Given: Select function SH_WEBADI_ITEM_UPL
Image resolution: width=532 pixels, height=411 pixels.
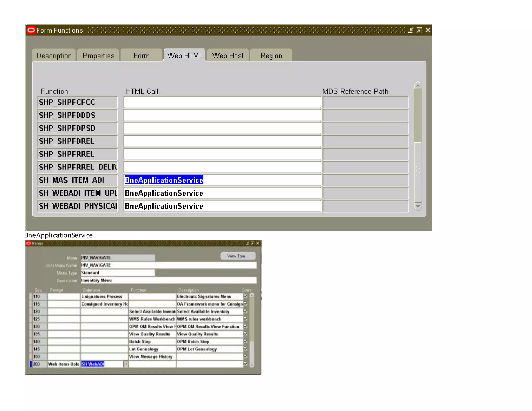Looking at the screenshot, I should coord(77,193).
